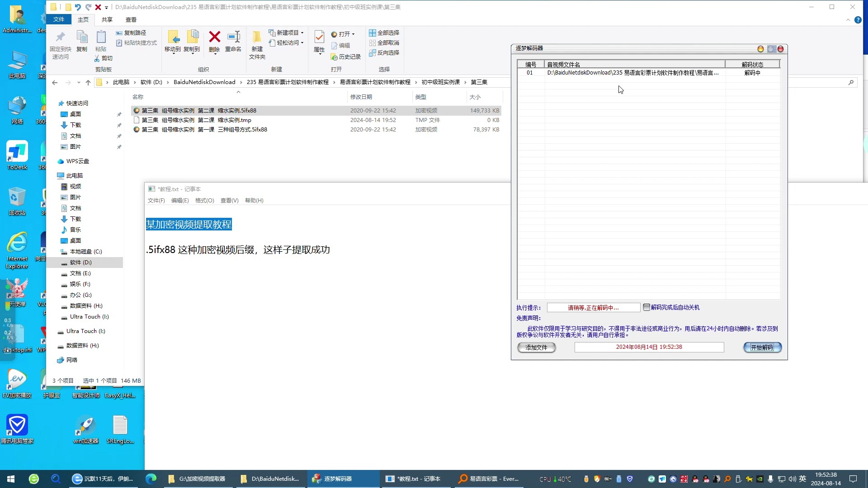
Task: Select the 主页 ribbon tab
Action: click(83, 20)
